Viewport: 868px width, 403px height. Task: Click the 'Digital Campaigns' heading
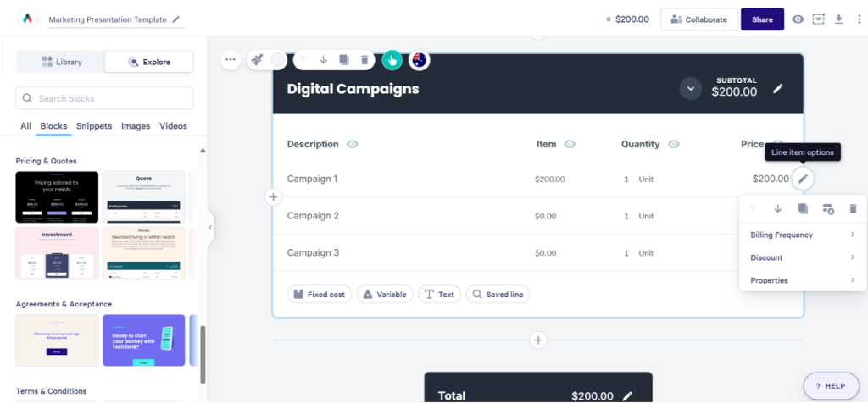[x=353, y=88]
